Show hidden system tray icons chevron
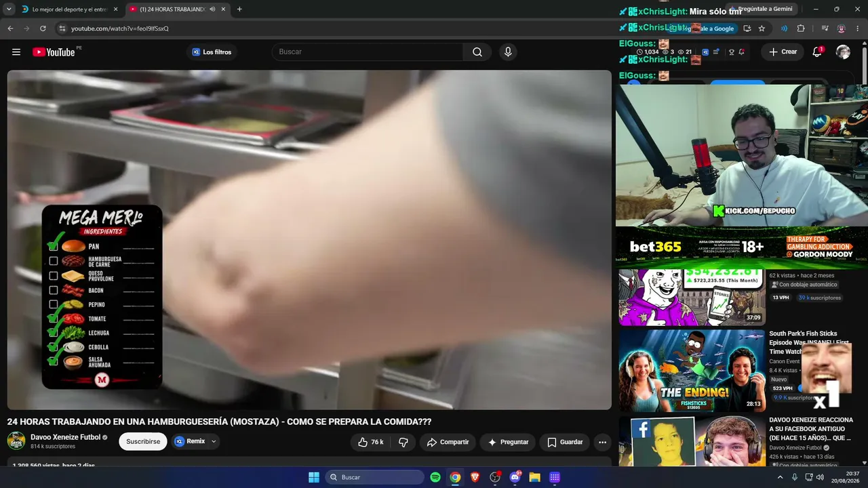 click(x=780, y=477)
